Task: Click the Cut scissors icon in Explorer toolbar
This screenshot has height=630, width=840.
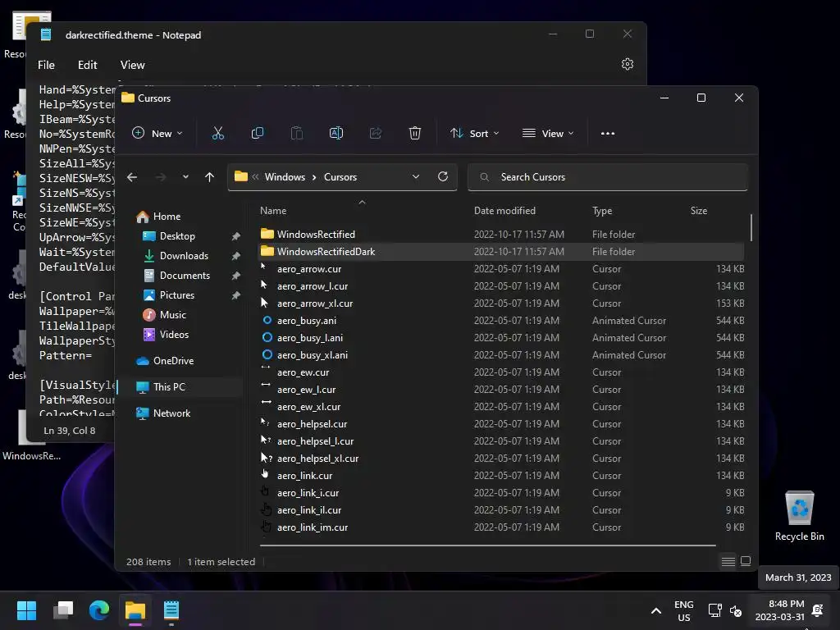Action: coord(217,134)
